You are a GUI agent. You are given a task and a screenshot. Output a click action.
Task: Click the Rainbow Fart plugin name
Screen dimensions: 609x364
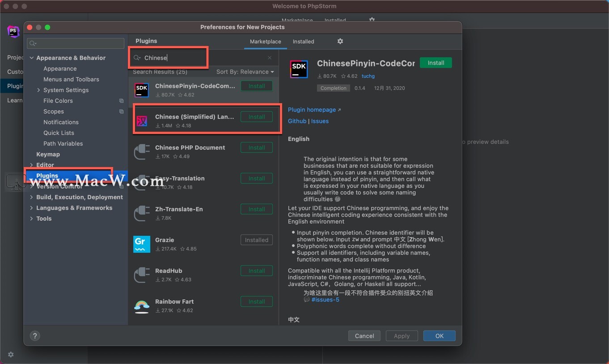point(174,302)
